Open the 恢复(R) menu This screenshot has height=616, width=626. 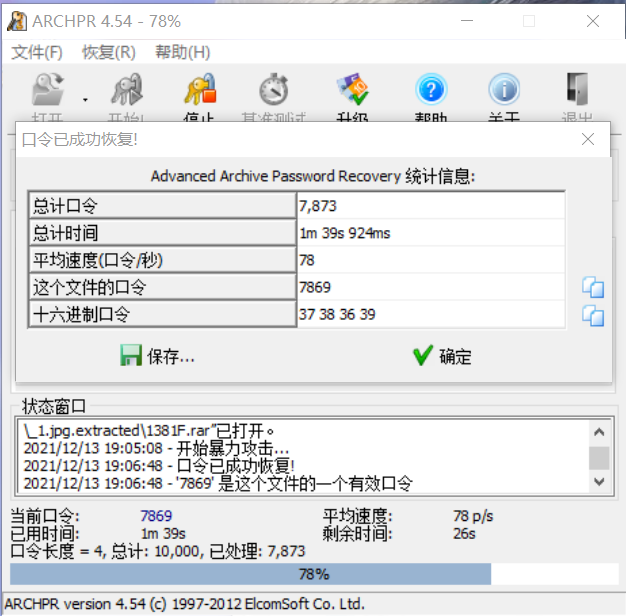109,52
